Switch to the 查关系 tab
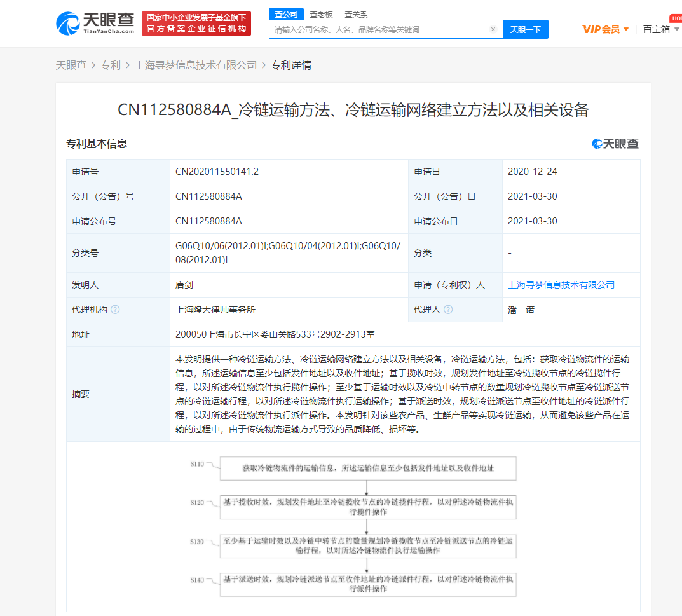The image size is (682, 616). [353, 14]
